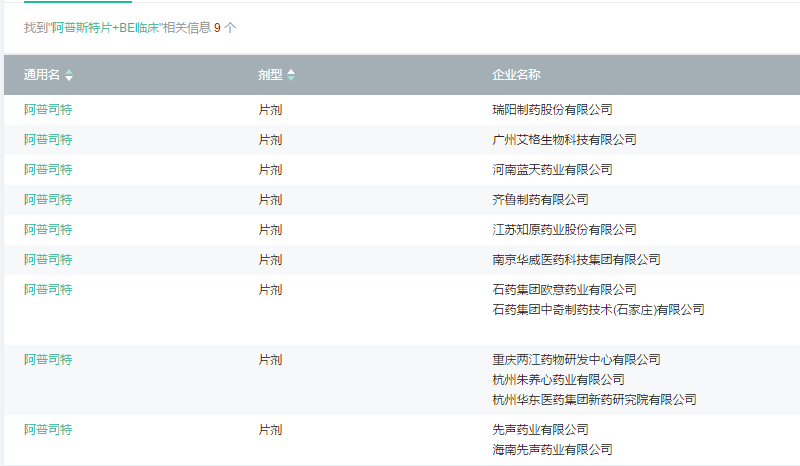Click the search term 阿昔斯特片+BE临床
The image size is (800, 466).
106,28
